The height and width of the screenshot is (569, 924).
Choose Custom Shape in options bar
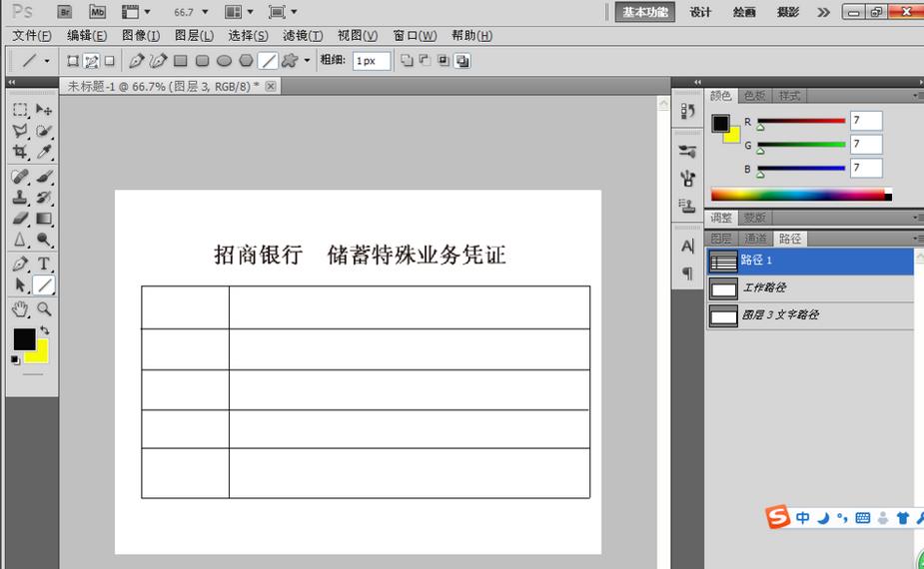coord(290,61)
